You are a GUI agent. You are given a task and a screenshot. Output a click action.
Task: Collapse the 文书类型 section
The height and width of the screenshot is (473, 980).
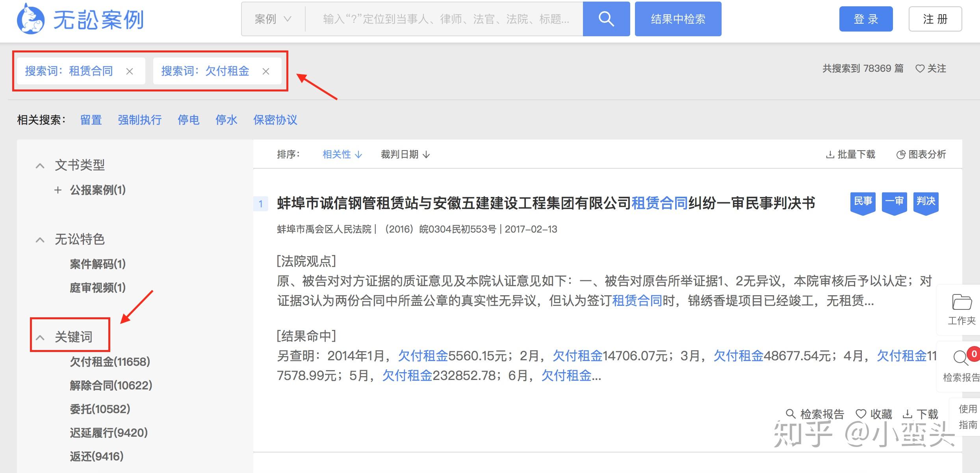(40, 166)
